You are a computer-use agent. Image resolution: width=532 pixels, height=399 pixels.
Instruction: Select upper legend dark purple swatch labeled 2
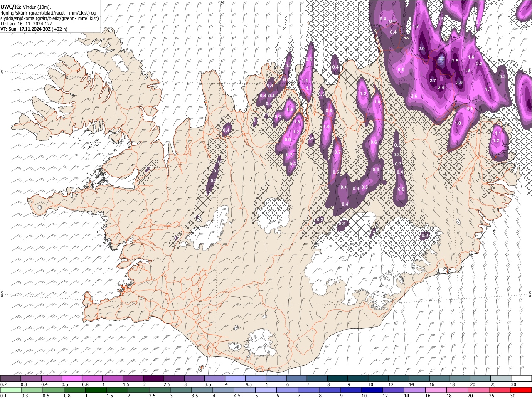click(153, 378)
